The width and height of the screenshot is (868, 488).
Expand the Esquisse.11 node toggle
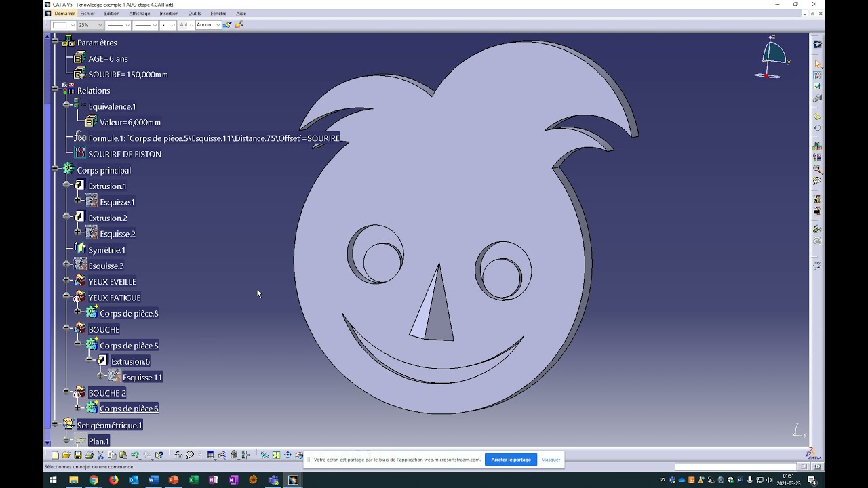click(x=101, y=376)
